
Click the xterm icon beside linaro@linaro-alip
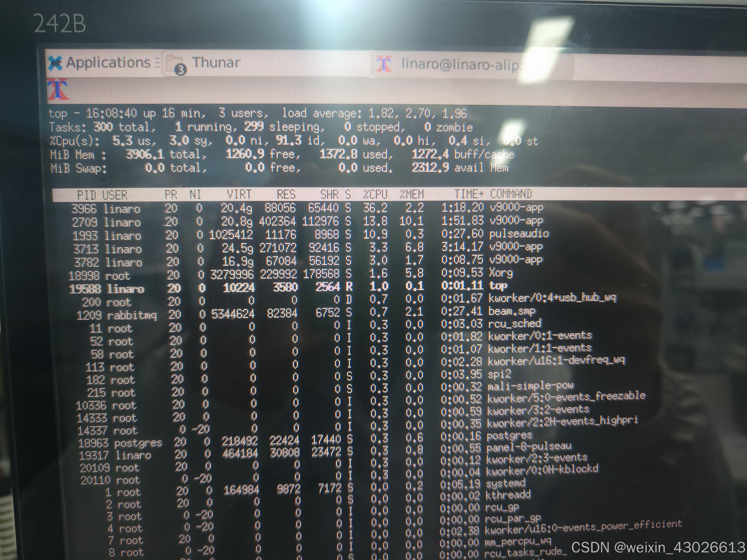pyautogui.click(x=384, y=64)
